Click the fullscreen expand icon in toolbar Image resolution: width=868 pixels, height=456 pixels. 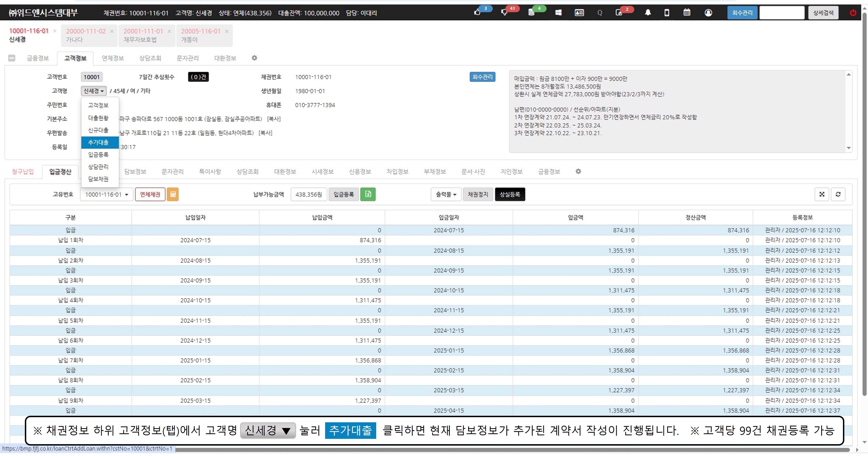[822, 194]
